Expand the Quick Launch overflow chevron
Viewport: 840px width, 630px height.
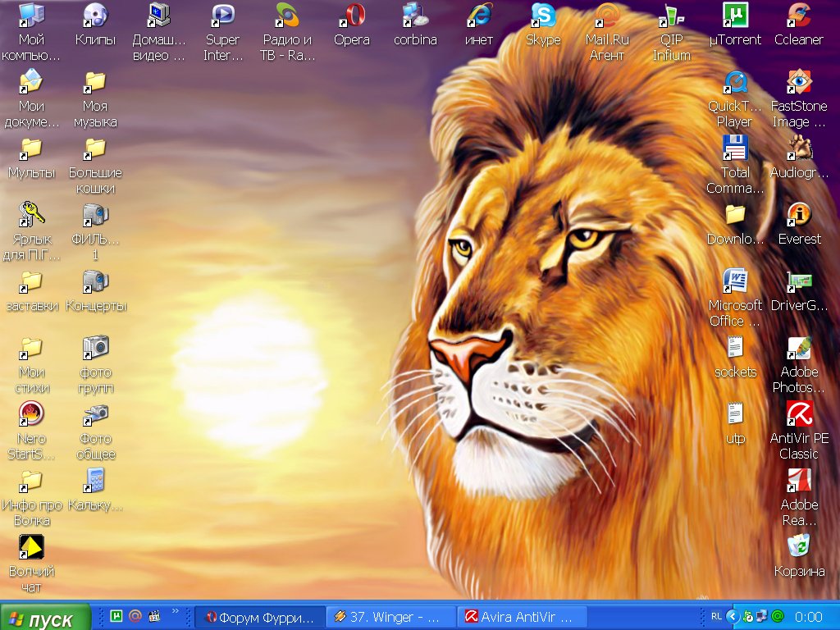(176, 610)
